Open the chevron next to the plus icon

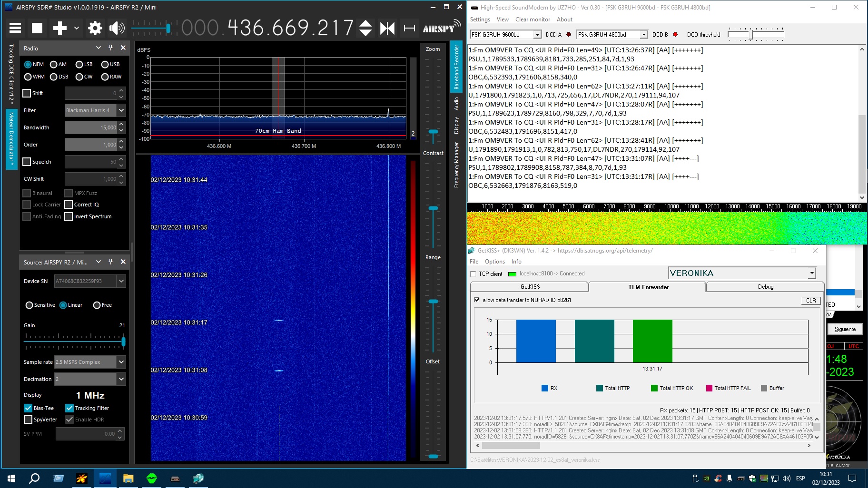(x=77, y=28)
